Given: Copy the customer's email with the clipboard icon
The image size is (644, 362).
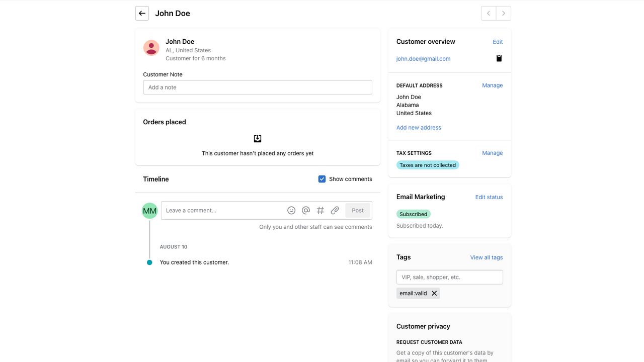Looking at the screenshot, I should tap(499, 58).
